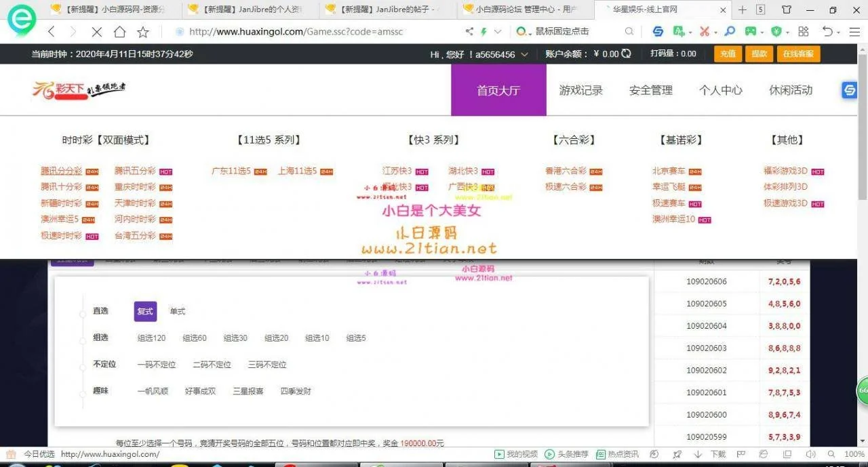Screen dimensions: 868x467
Task: Click the scissors screenshot tool icon
Action: [x=705, y=32]
